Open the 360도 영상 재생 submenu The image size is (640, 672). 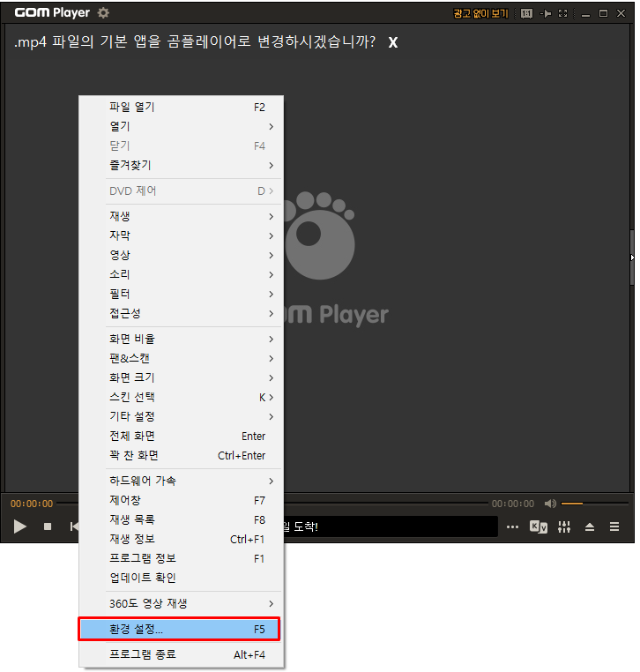[181, 604]
